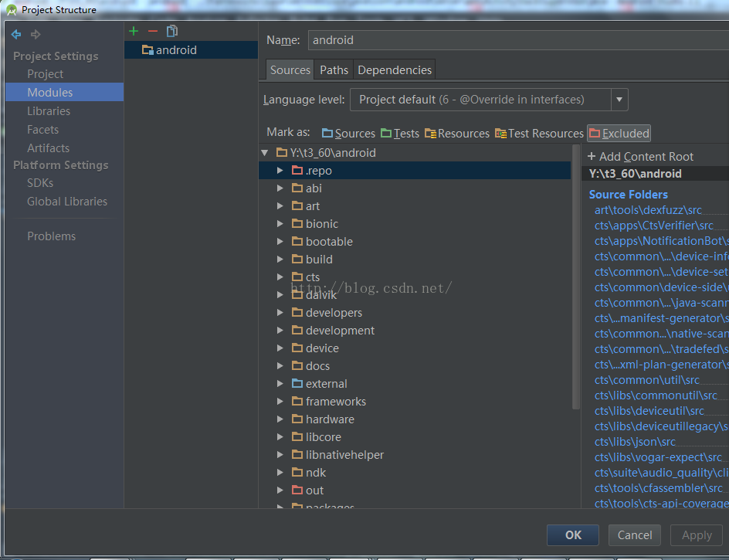
Task: Click Add Content Root
Action: pyautogui.click(x=640, y=156)
